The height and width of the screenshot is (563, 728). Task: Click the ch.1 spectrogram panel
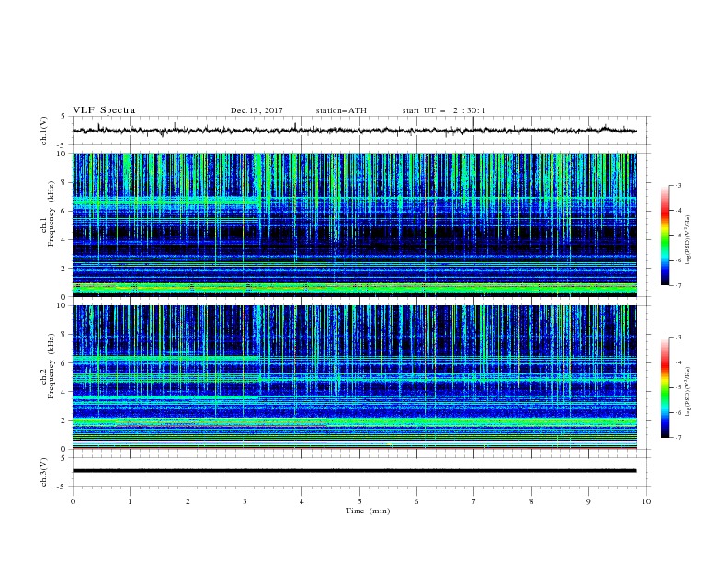[354, 224]
